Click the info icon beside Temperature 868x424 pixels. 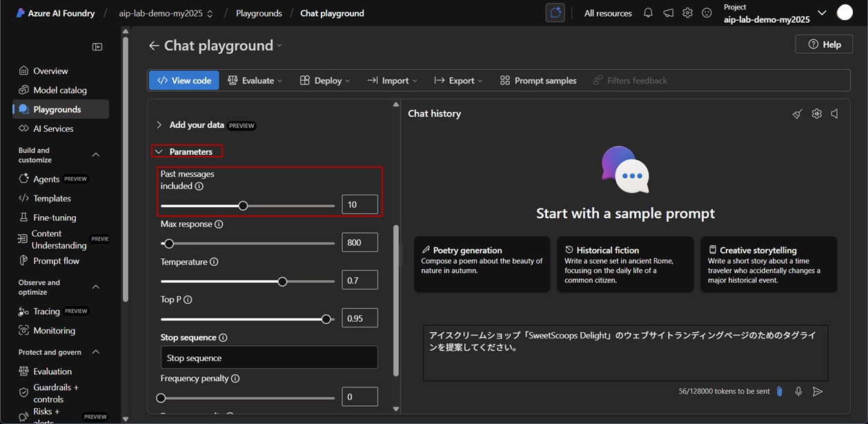click(214, 262)
